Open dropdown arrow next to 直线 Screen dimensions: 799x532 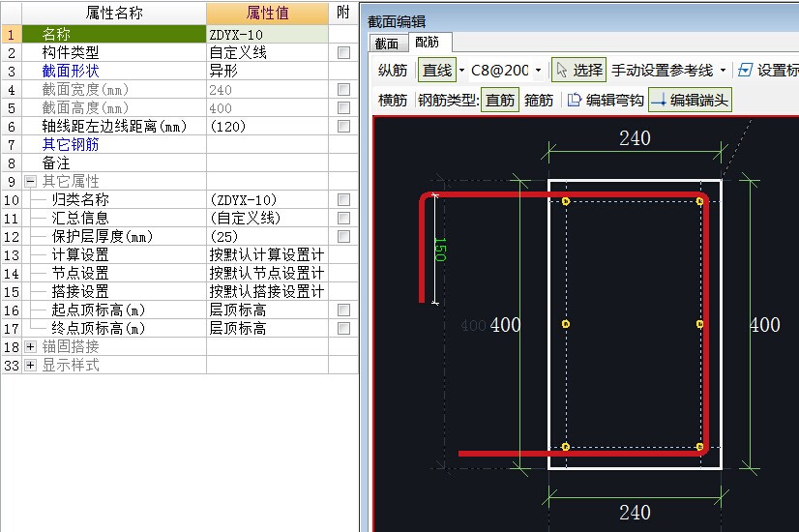[461, 70]
